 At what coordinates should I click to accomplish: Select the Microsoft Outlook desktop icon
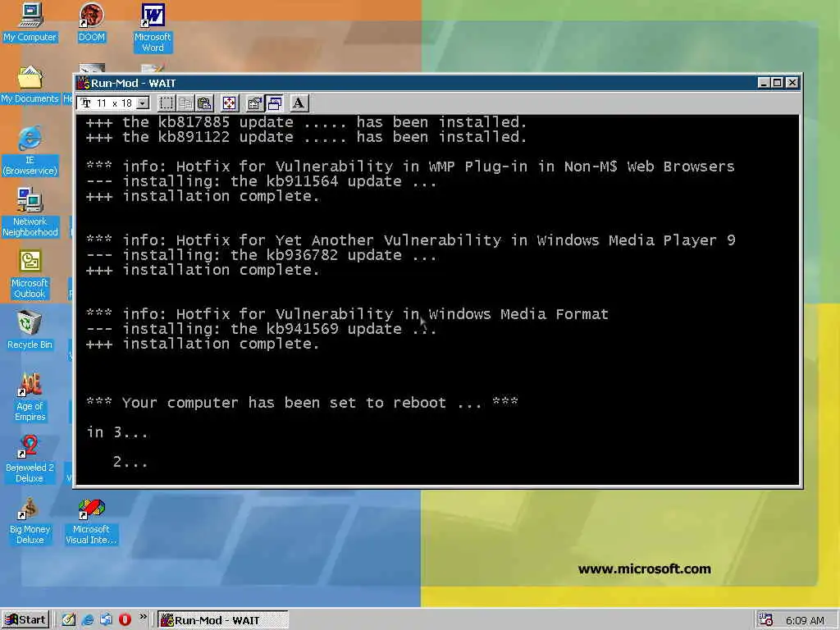pyautogui.click(x=30, y=274)
